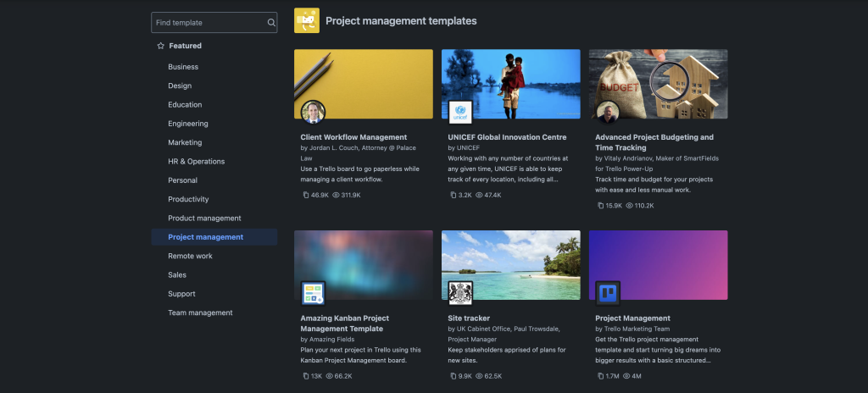Viewport: 868px width, 393px height.
Task: Click the 'by UNICEF' author text
Action: 464,147
